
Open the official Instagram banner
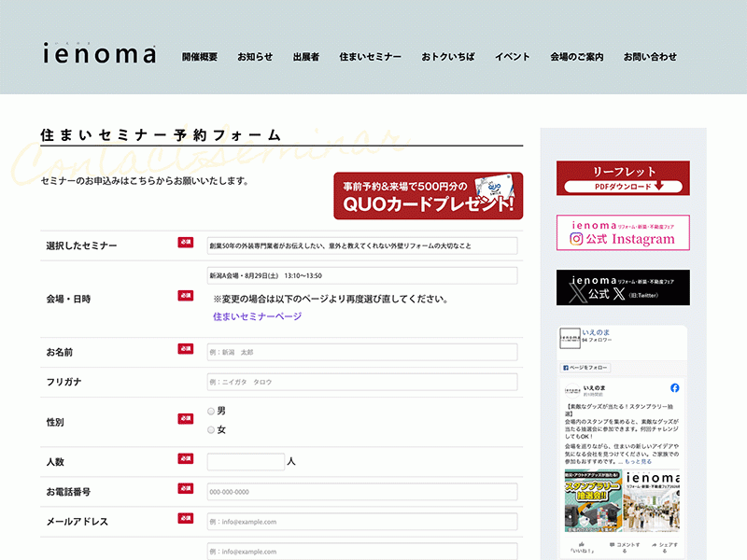pyautogui.click(x=623, y=232)
